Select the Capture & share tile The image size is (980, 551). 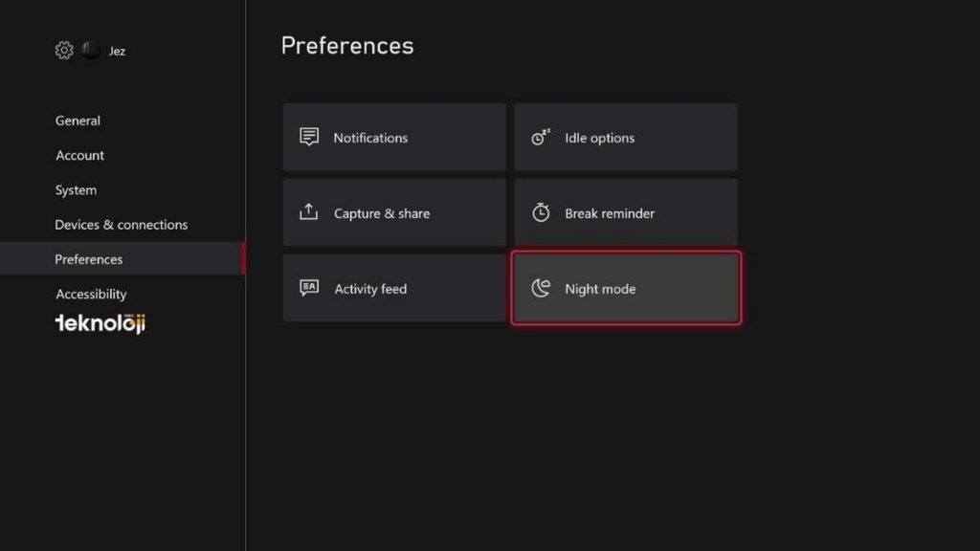coord(394,212)
